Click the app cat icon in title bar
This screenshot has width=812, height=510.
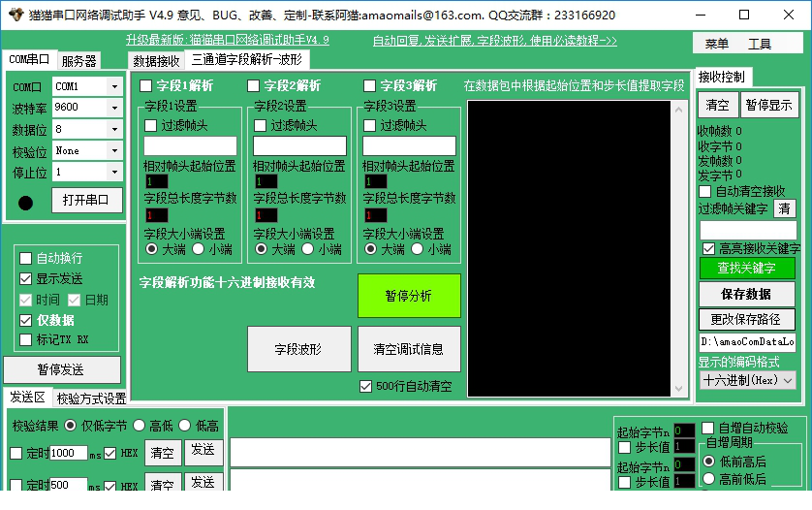[16, 15]
